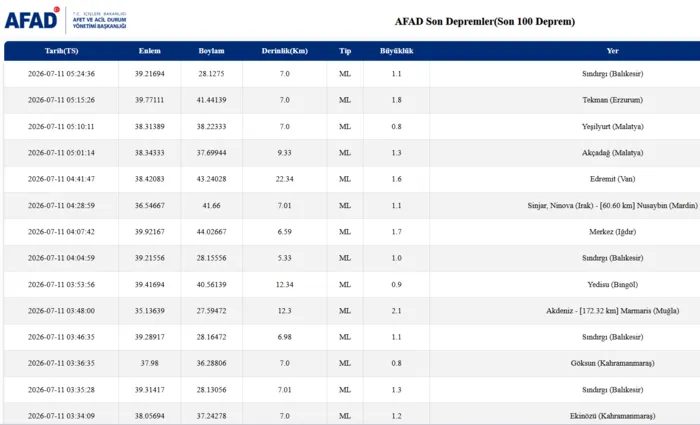The image size is (700, 425).
Task: Click magnitude value 1.8
Action: coord(396,100)
